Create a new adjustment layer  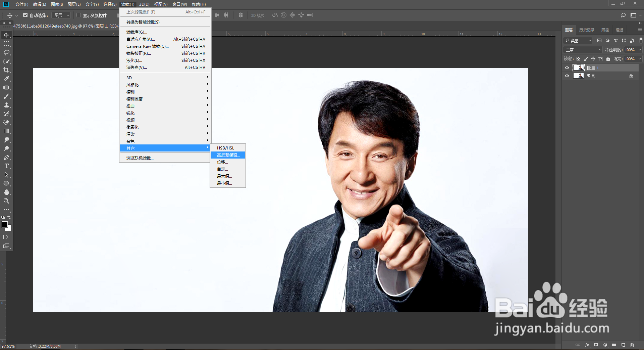(605, 345)
